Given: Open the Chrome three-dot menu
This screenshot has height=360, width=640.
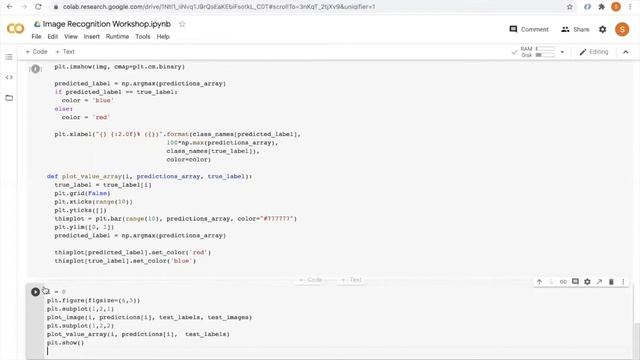Looking at the screenshot, I should pyautogui.click(x=630, y=7).
